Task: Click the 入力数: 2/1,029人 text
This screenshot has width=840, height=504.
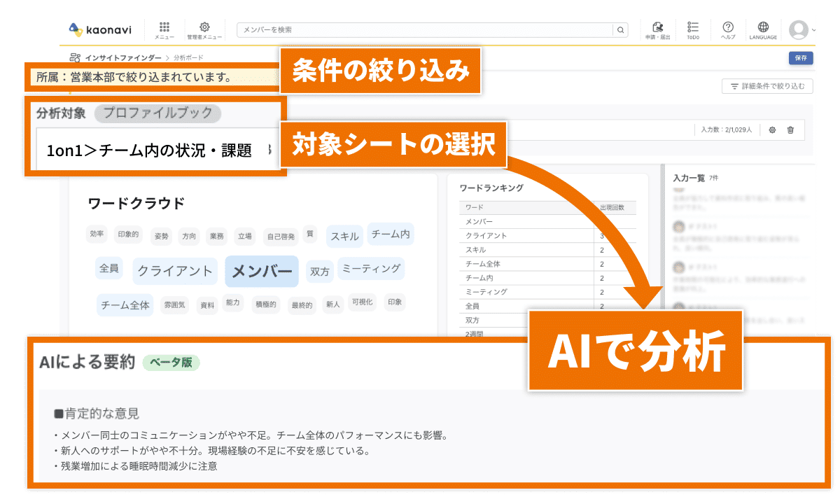Action: coord(726,129)
